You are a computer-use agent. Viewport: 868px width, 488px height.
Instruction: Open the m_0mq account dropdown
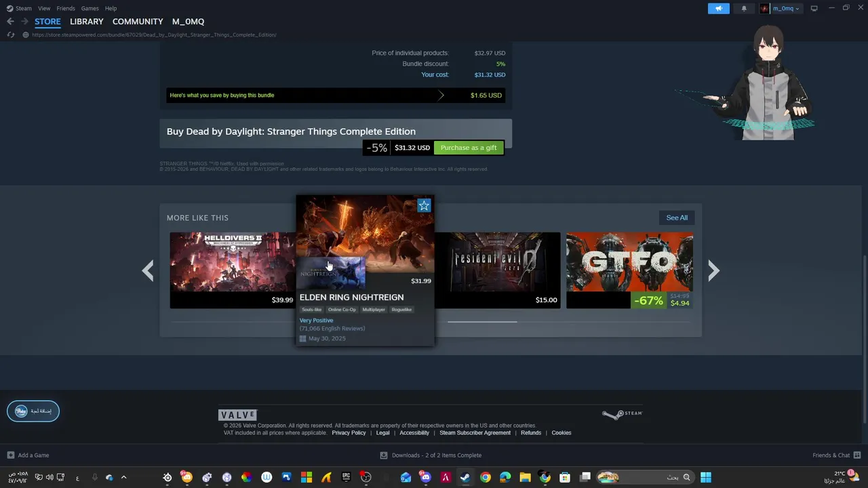(780, 8)
